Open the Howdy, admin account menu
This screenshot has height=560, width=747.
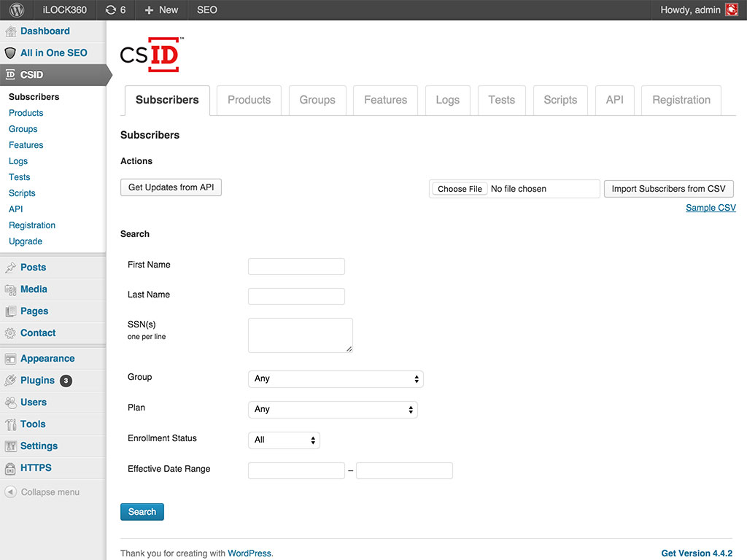click(x=699, y=10)
